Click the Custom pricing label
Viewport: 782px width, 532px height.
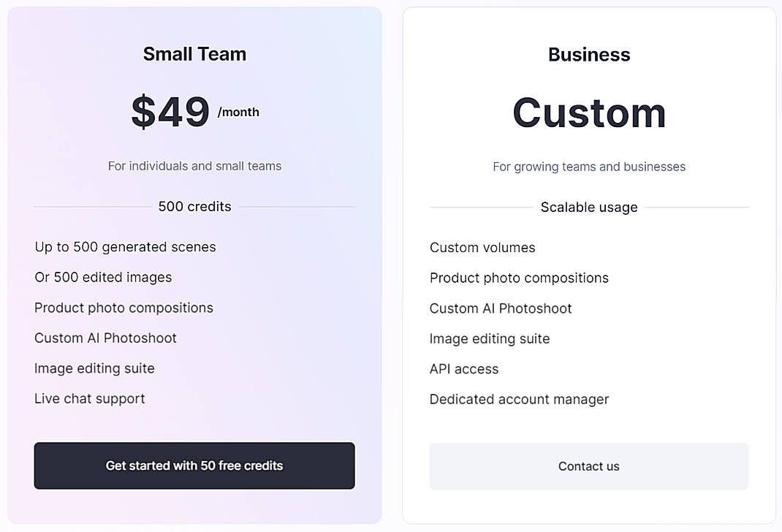pyautogui.click(x=589, y=113)
